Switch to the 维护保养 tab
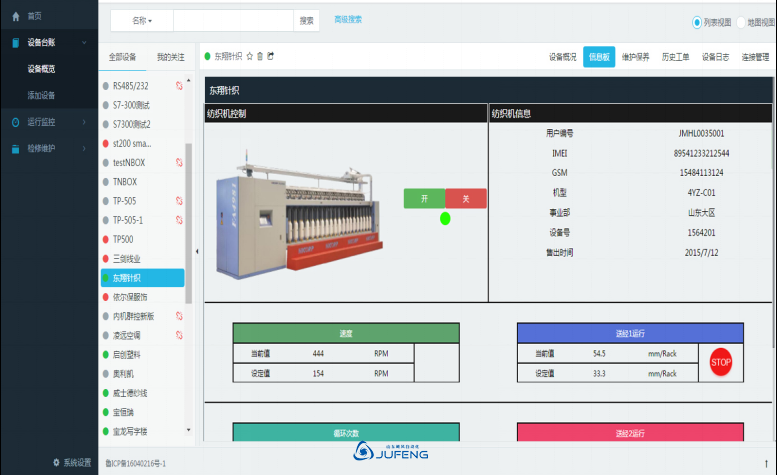The height and width of the screenshot is (475, 777). point(635,57)
